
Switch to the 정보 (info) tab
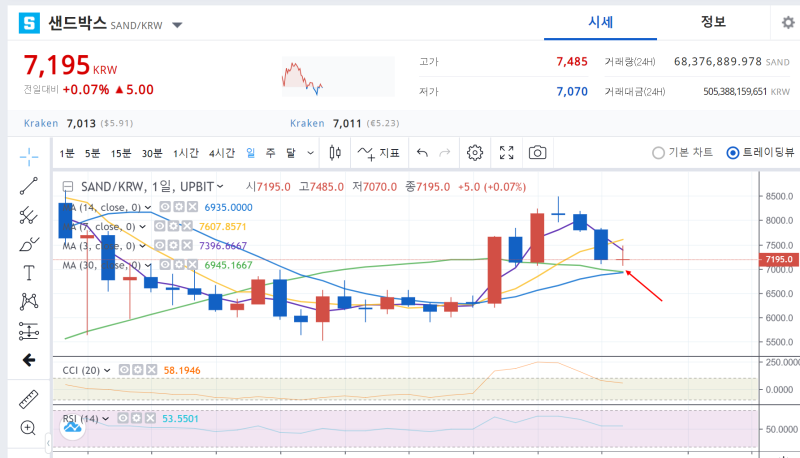click(713, 22)
